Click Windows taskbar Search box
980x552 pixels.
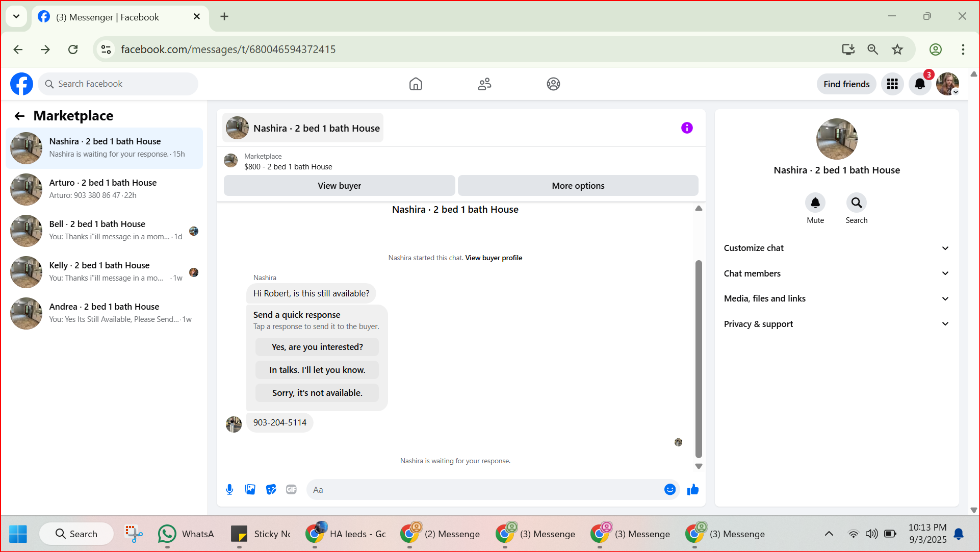point(76,534)
